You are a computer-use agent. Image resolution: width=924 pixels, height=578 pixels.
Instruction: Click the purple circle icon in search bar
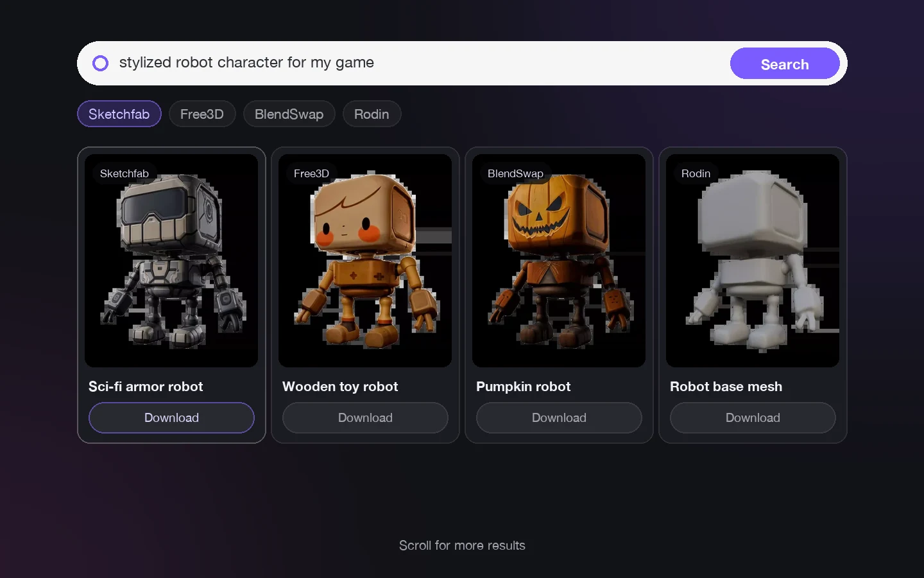[x=100, y=63]
